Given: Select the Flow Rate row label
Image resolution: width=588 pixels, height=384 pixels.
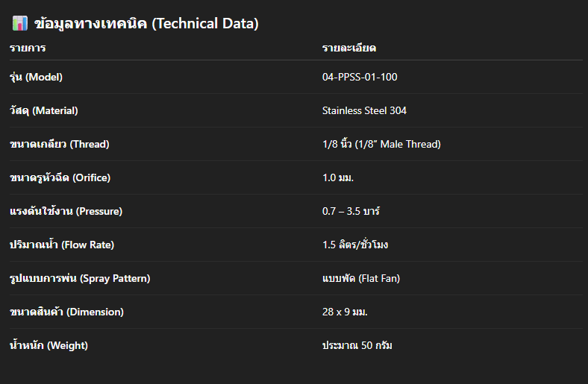Looking at the screenshot, I should [x=62, y=245].
